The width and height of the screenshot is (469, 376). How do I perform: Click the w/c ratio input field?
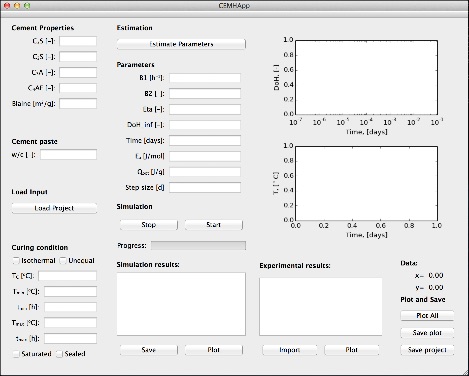point(69,155)
